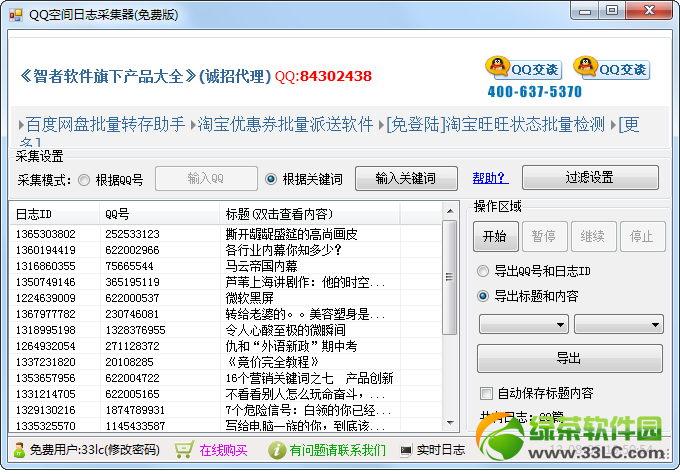Enable 自动保存标题内容 checkbox
Image resolution: width=680 pixels, height=474 pixels.
[486, 394]
